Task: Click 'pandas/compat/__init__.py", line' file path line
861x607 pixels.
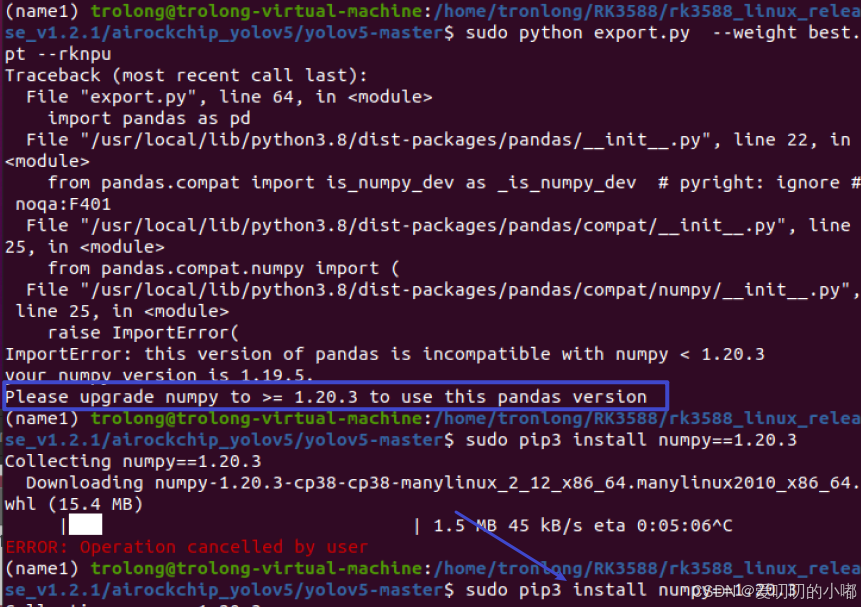Action: [438, 226]
